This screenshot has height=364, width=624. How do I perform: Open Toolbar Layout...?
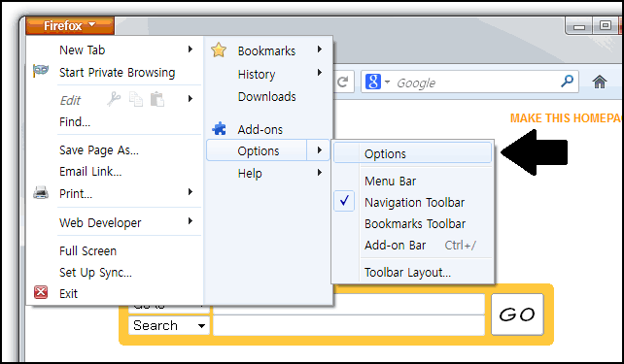407,273
